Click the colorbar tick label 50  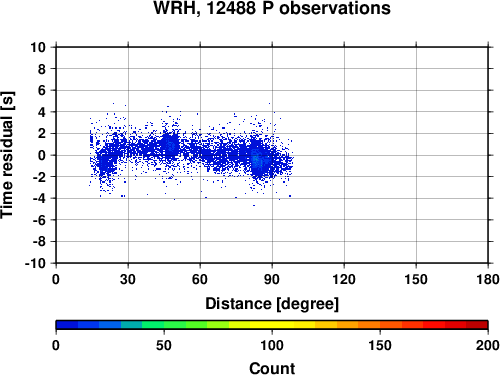[x=164, y=345]
